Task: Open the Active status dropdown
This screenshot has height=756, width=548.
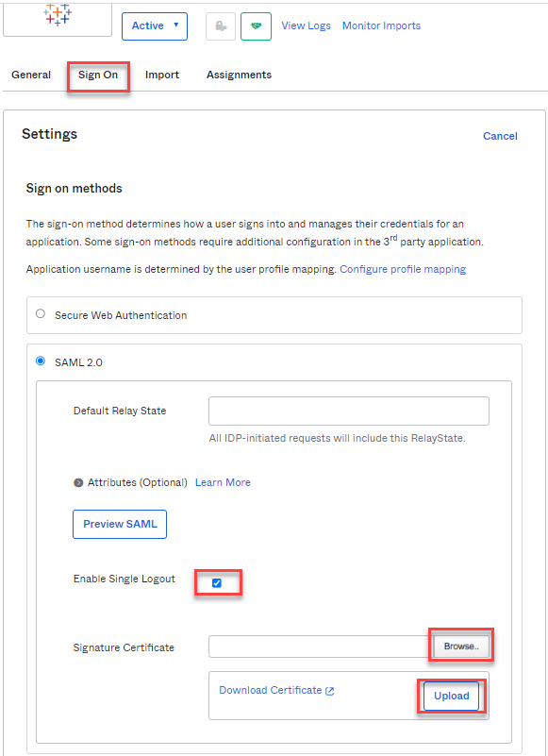Action: (x=155, y=26)
